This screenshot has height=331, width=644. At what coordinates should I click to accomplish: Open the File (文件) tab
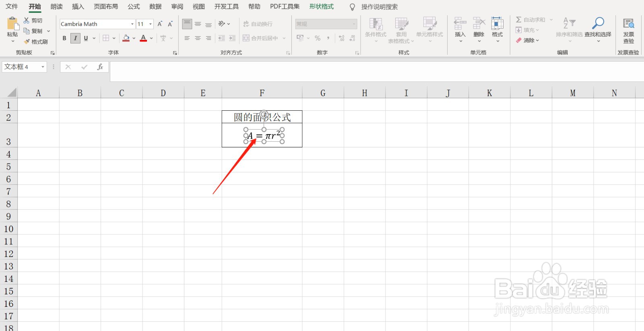pos(12,6)
